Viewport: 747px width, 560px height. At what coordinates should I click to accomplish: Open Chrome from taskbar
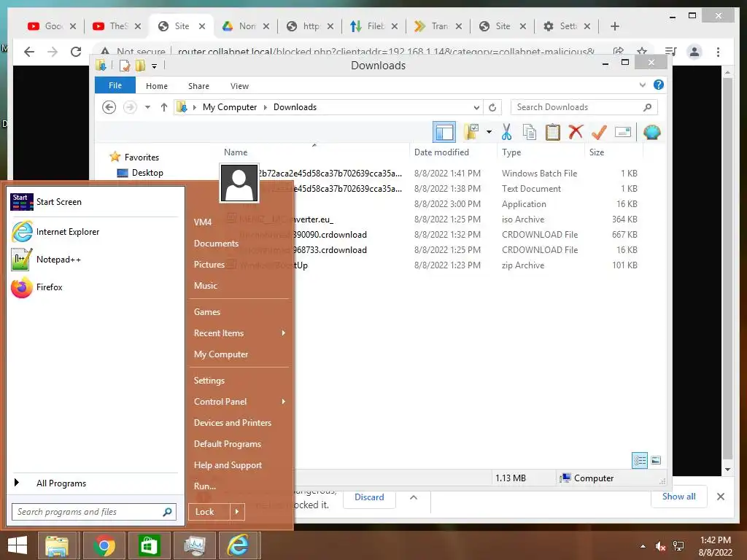pyautogui.click(x=104, y=545)
